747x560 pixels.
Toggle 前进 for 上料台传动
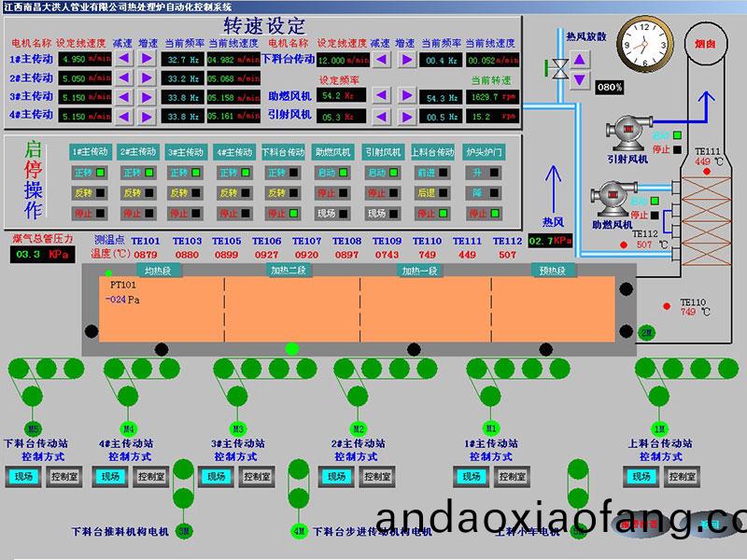pos(432,173)
